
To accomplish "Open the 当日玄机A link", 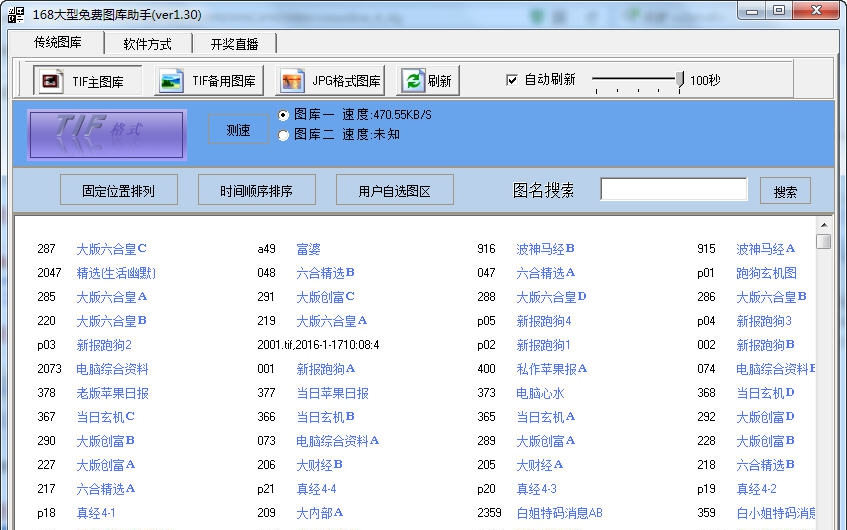I will click(546, 417).
